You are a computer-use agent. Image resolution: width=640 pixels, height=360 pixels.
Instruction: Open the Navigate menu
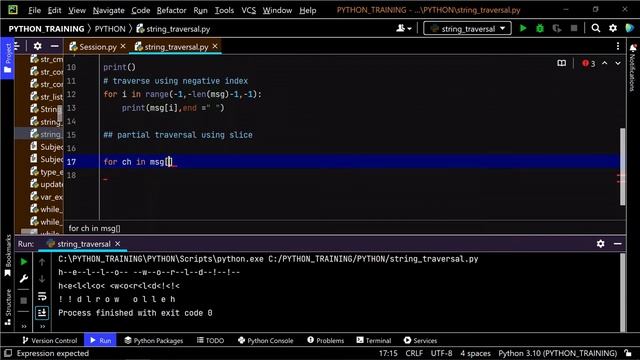click(108, 10)
